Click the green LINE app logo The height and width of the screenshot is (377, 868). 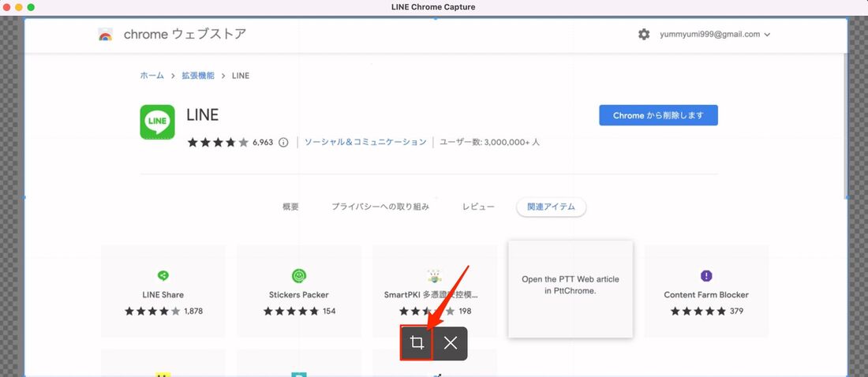pyautogui.click(x=157, y=121)
